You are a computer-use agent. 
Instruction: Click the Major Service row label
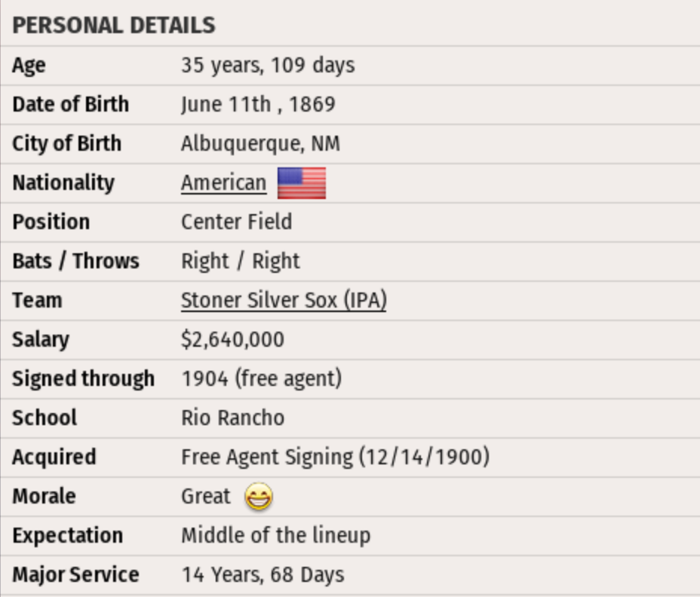tap(75, 575)
